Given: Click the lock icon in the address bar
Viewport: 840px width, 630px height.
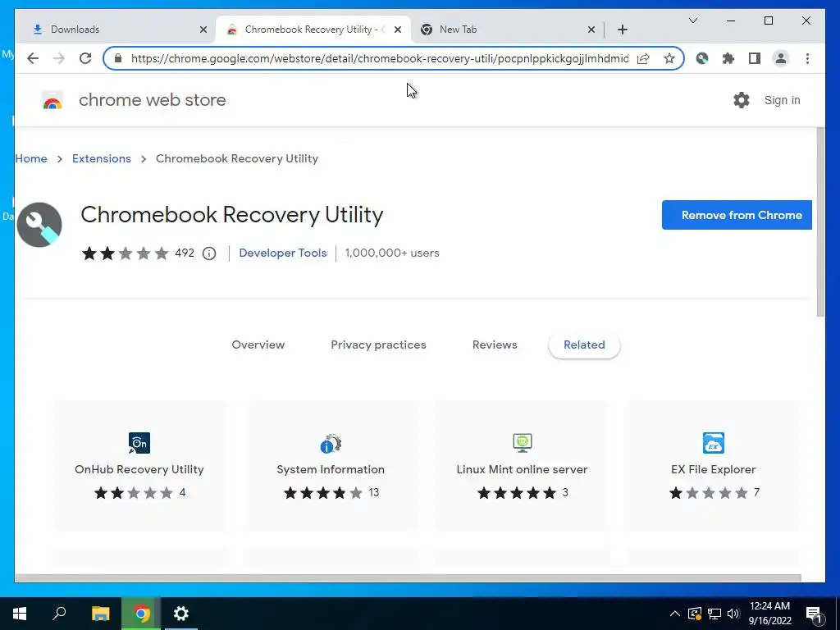Looking at the screenshot, I should point(118,58).
